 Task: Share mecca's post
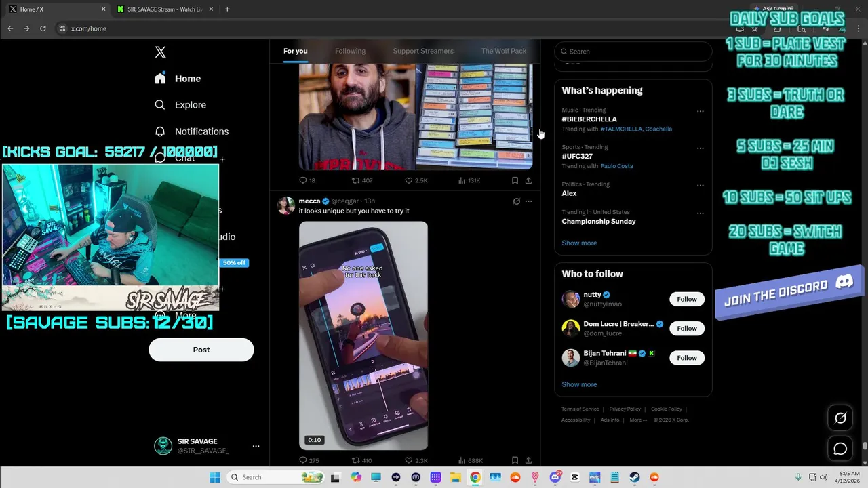tap(528, 460)
